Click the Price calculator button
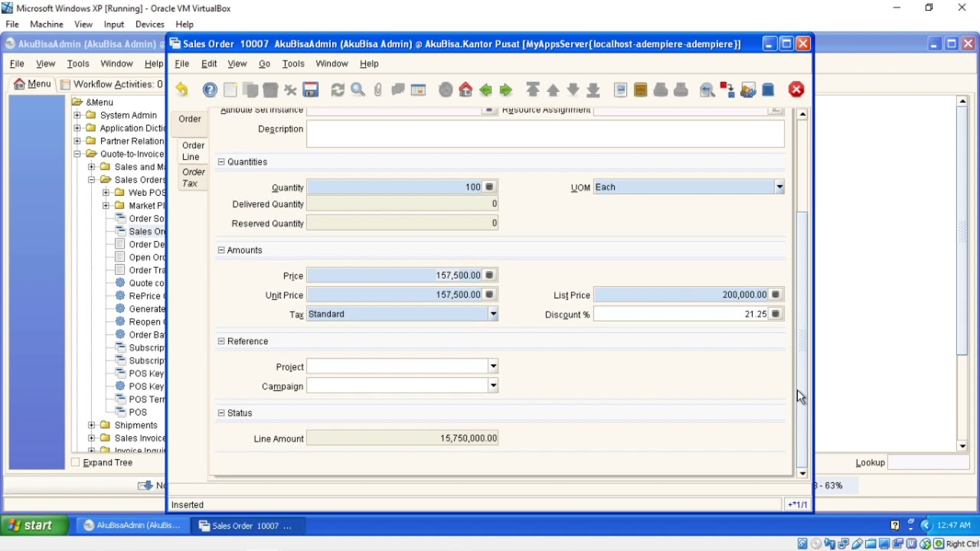980x551 pixels. pos(490,275)
